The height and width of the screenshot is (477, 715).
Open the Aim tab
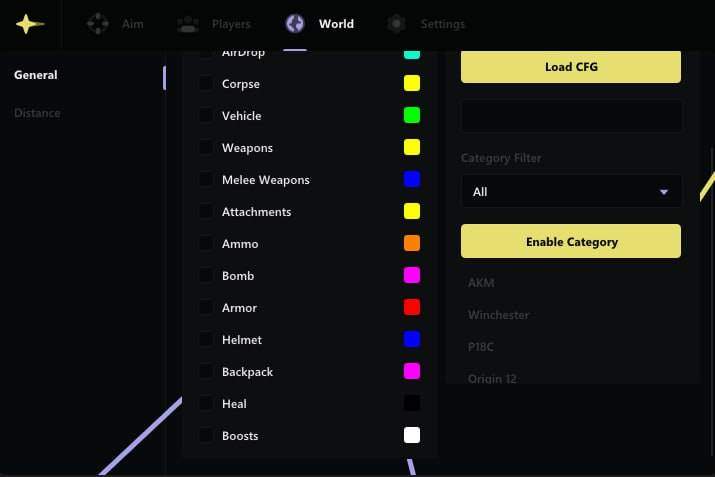click(115, 24)
